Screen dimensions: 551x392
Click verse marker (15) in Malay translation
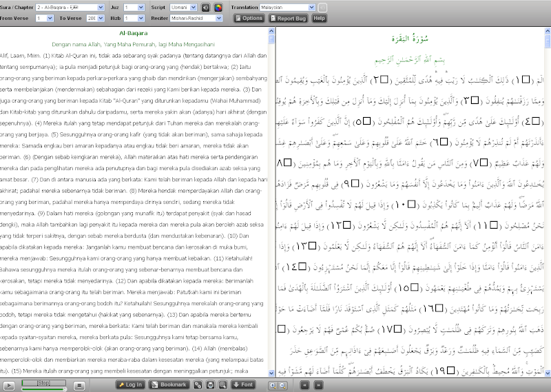click(17, 371)
